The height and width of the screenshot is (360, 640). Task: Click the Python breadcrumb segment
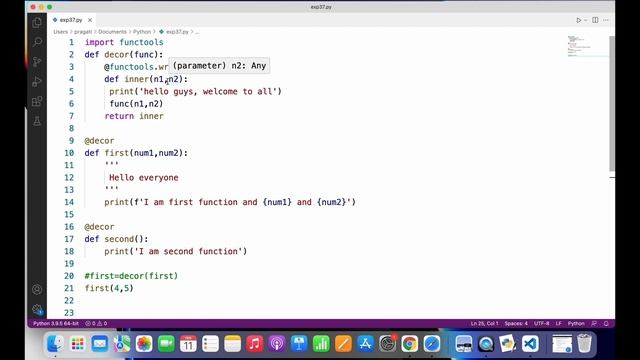[142, 31]
